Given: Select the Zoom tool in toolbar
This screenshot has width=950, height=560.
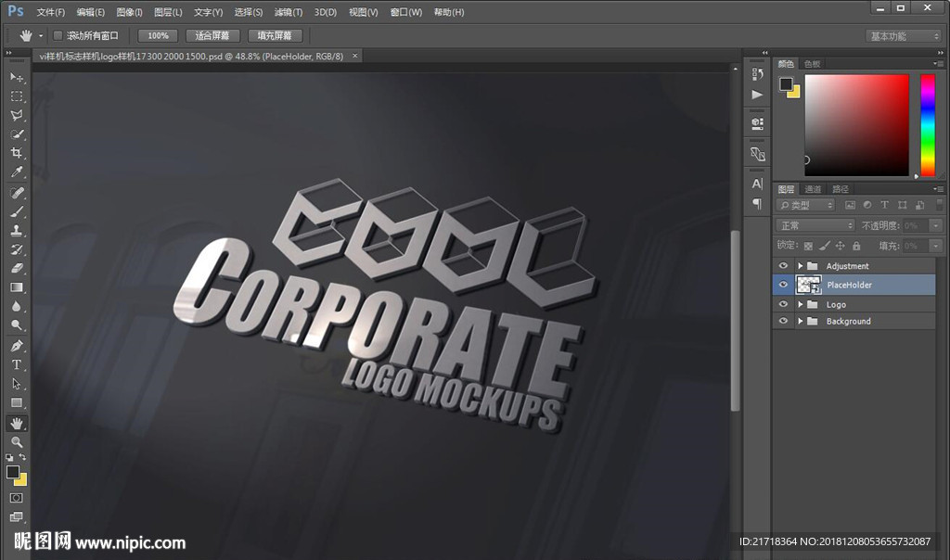Looking at the screenshot, I should (x=16, y=442).
